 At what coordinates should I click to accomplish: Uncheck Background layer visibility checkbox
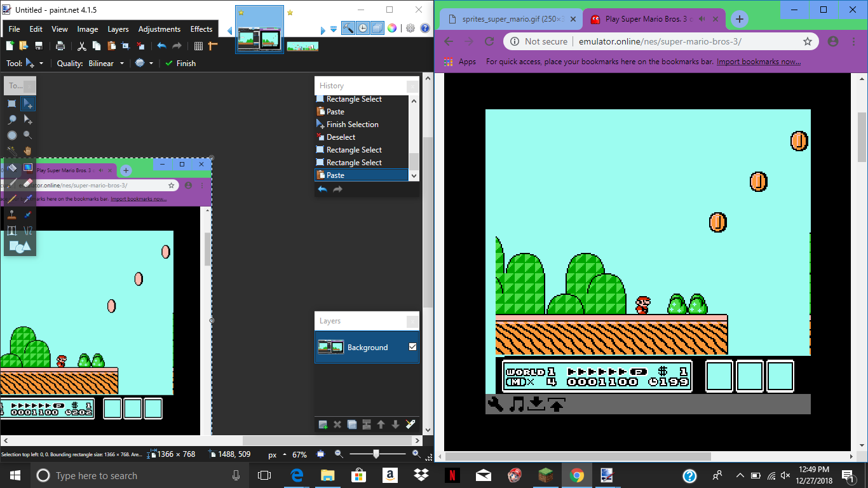tap(413, 347)
